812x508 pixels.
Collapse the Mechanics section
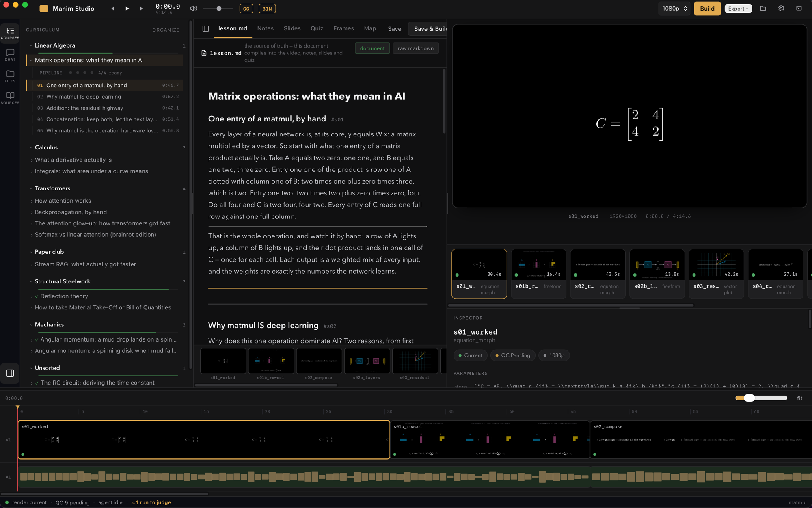(31, 325)
